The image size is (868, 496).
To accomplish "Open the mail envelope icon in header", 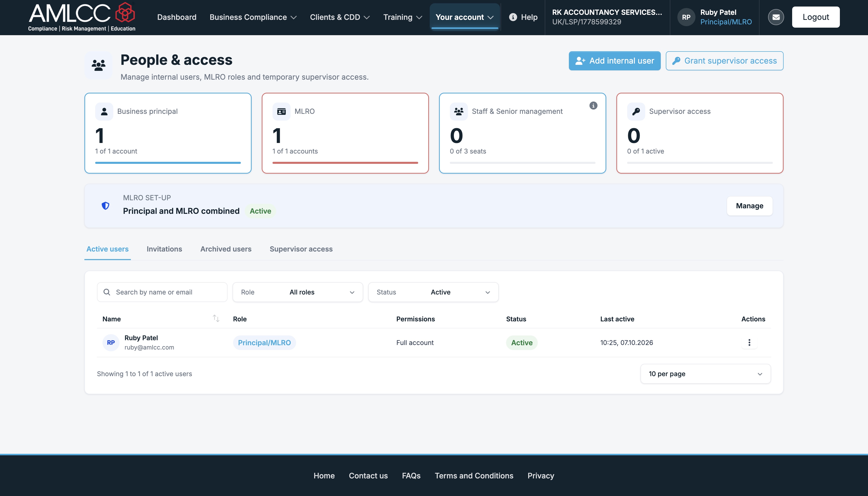I will [776, 17].
